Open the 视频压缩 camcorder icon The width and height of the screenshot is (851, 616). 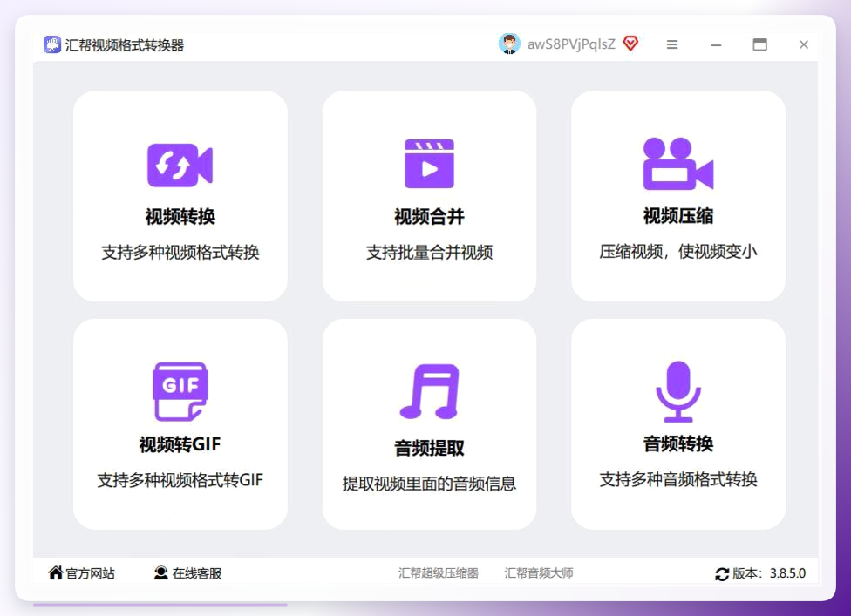tap(678, 164)
